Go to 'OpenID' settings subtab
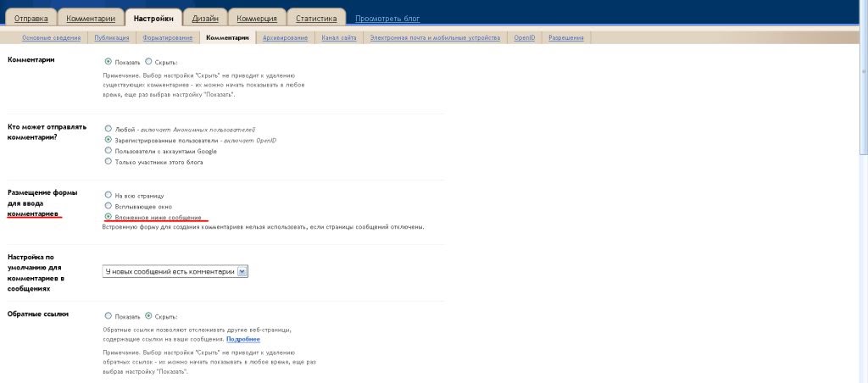This screenshot has height=383, width=868. click(524, 37)
